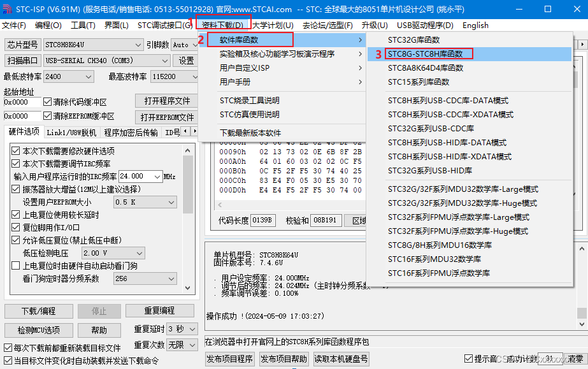Click the 重复编程 button

[160, 311]
